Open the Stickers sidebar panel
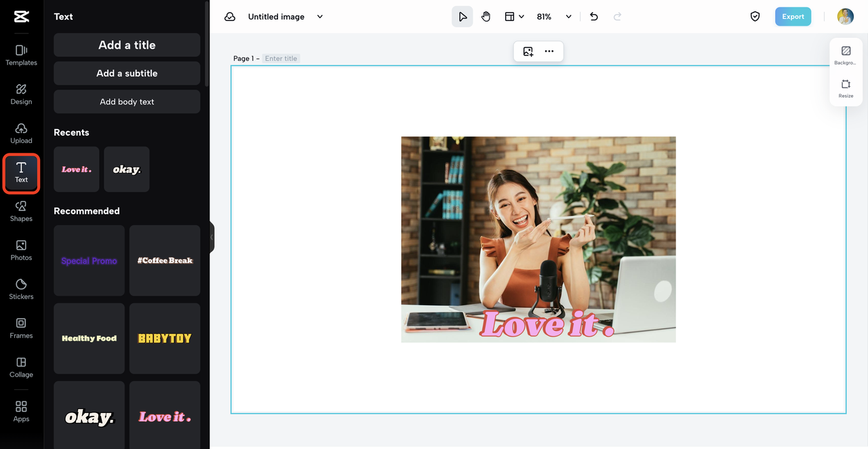The image size is (868, 449). click(x=21, y=289)
